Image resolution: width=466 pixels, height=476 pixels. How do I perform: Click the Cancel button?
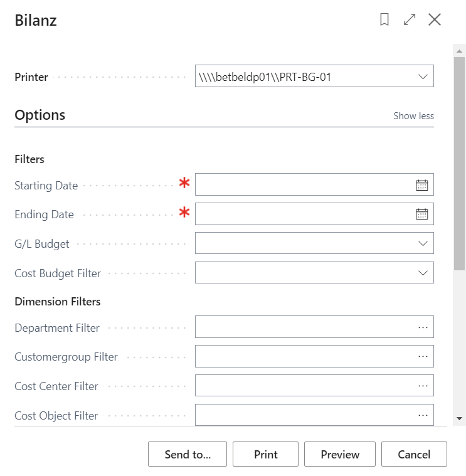point(414,454)
